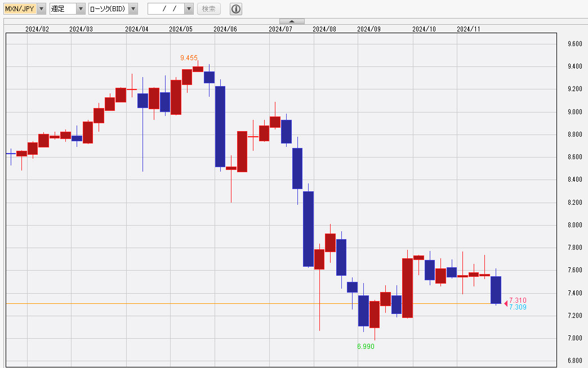
Task: Click the 2024/08 date axis label
Action: point(324,29)
